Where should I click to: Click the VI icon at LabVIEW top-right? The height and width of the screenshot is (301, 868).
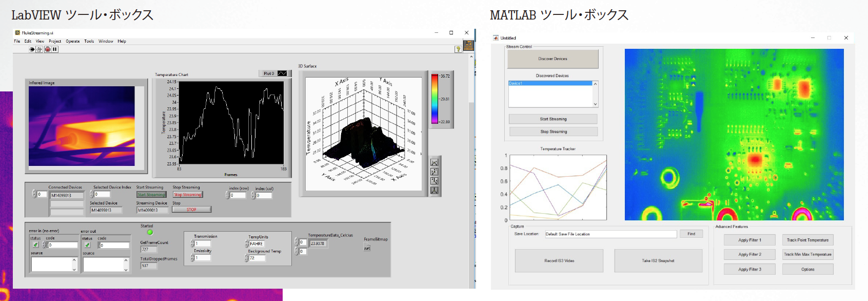pyautogui.click(x=468, y=45)
